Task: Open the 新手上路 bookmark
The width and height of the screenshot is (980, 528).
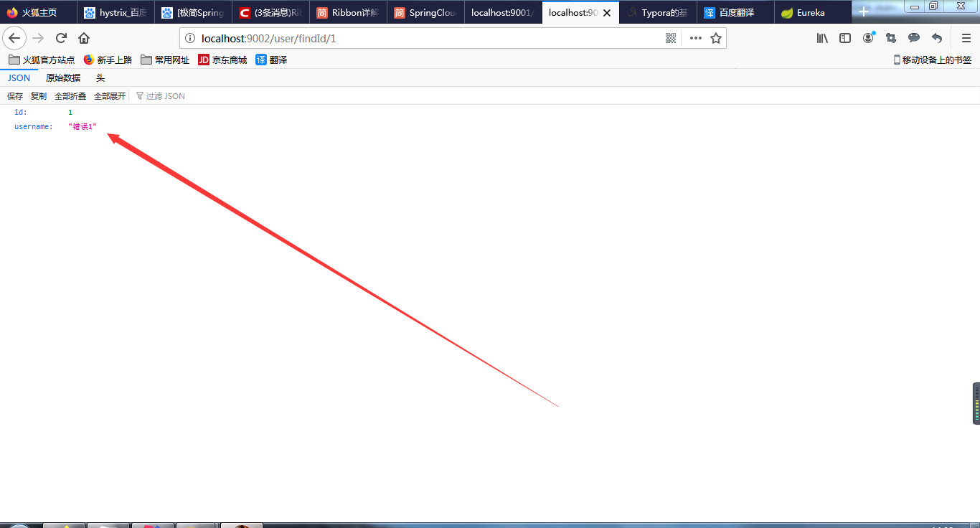Action: pos(108,60)
